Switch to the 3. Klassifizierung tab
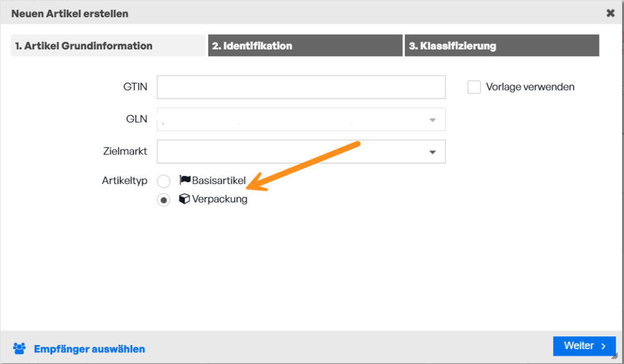The height and width of the screenshot is (364, 624). tap(502, 46)
